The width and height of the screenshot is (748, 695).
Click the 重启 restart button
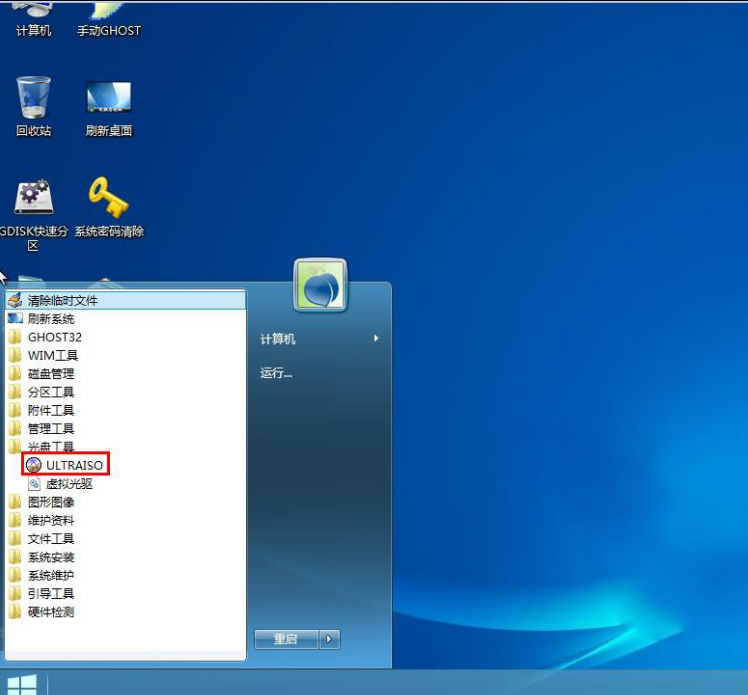pos(286,639)
